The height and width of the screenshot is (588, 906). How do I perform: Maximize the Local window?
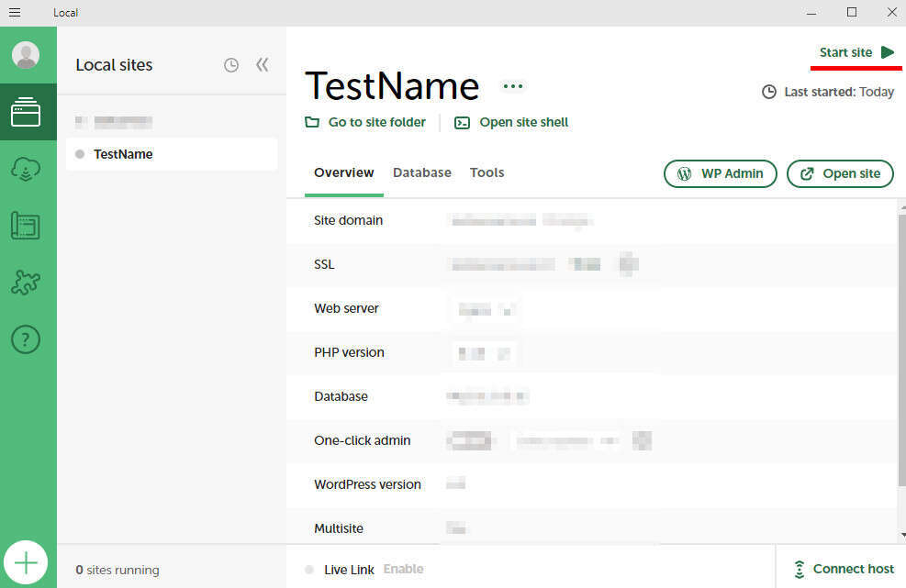(851, 12)
